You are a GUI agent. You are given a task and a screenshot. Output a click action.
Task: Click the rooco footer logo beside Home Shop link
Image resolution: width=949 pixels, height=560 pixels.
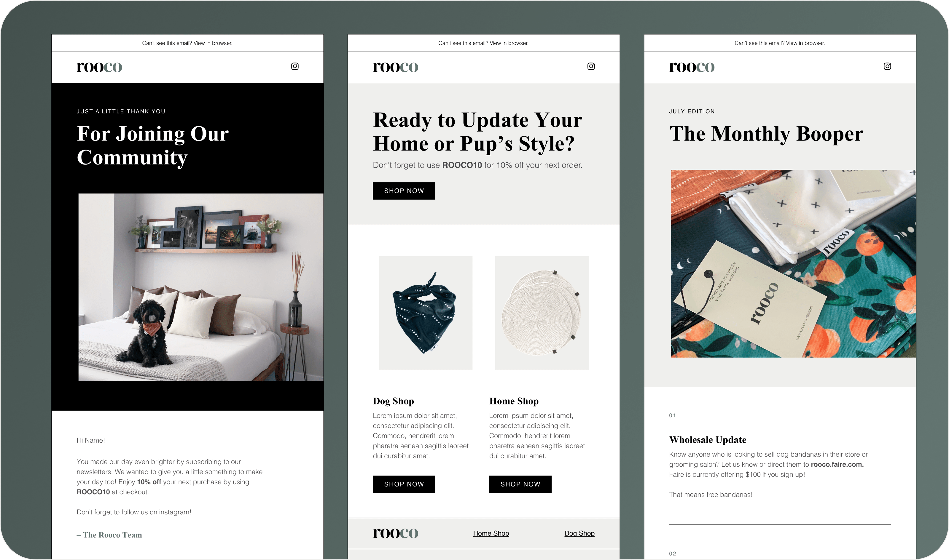[x=395, y=533]
